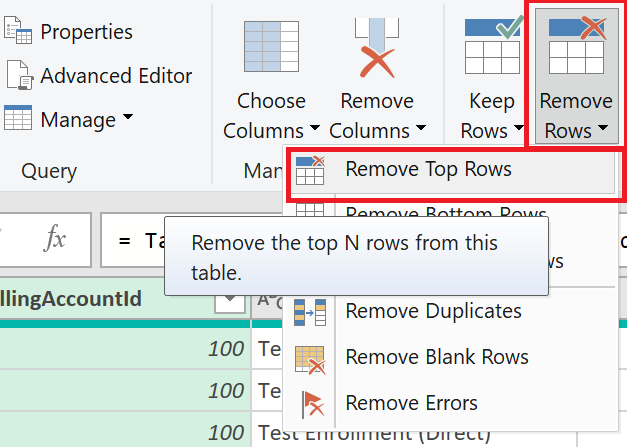Select Remove Top Rows menu entry
This screenshot has height=447, width=627.
pyautogui.click(x=453, y=172)
